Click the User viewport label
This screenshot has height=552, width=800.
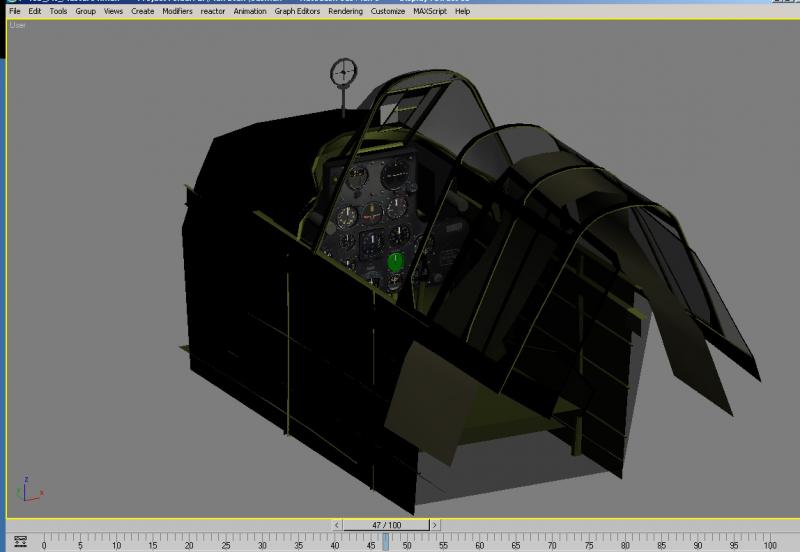pyautogui.click(x=17, y=25)
